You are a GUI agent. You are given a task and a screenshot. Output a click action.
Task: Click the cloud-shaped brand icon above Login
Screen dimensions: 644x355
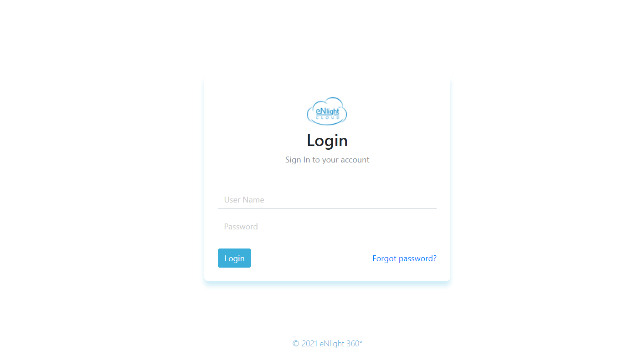pyautogui.click(x=327, y=111)
